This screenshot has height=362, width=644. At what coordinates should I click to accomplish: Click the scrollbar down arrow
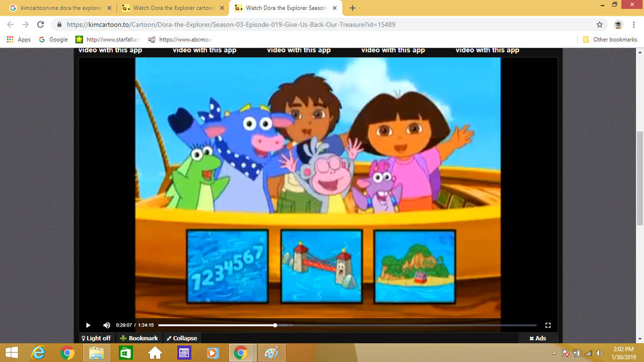coord(640,339)
